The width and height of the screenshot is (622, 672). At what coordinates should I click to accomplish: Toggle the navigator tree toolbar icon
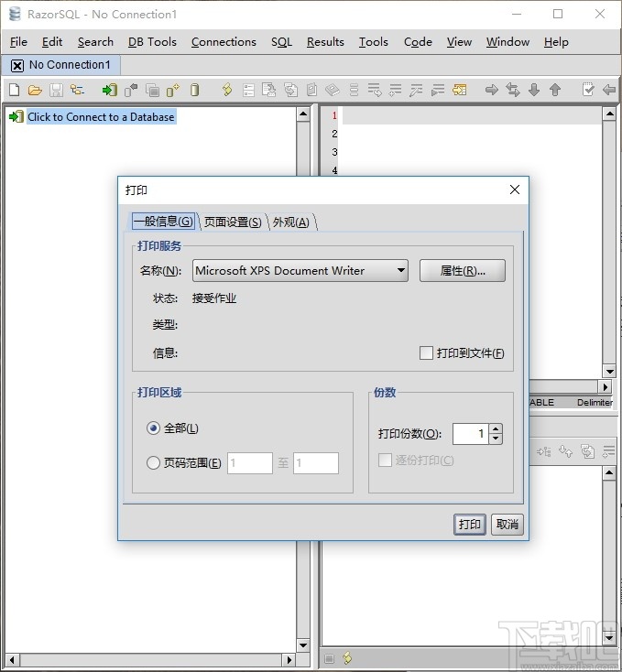click(x=78, y=90)
